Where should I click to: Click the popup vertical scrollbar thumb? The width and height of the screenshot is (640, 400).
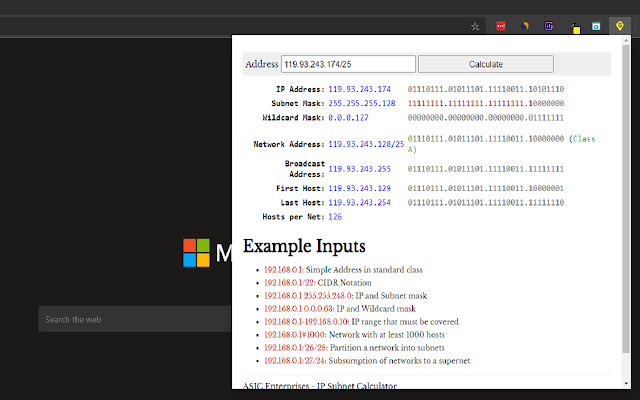(626, 199)
